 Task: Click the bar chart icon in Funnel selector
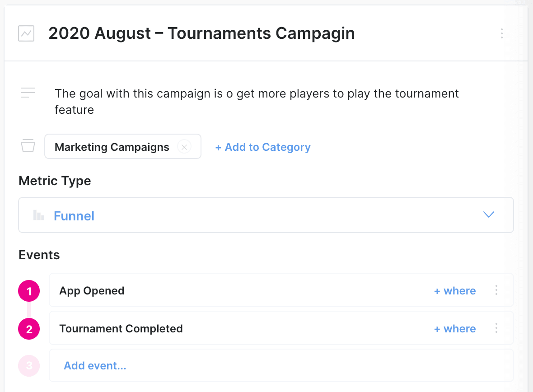[39, 215]
